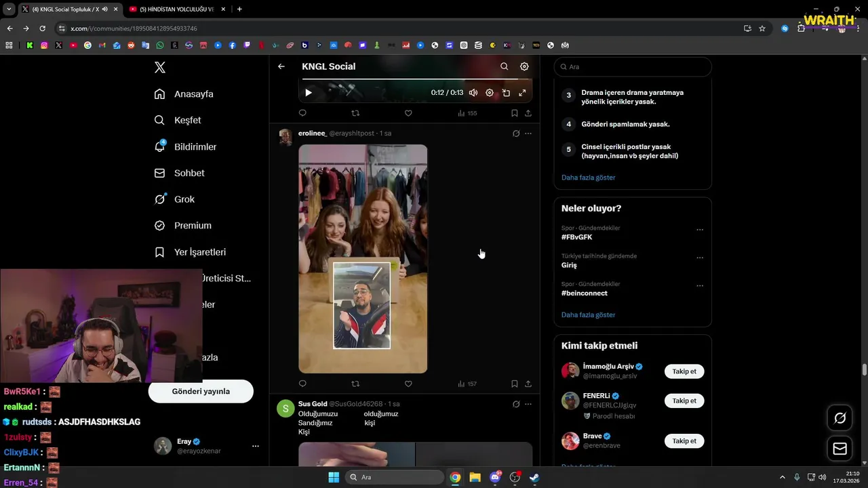Follow FENERLİ account
Image resolution: width=868 pixels, height=488 pixels.
(x=684, y=401)
